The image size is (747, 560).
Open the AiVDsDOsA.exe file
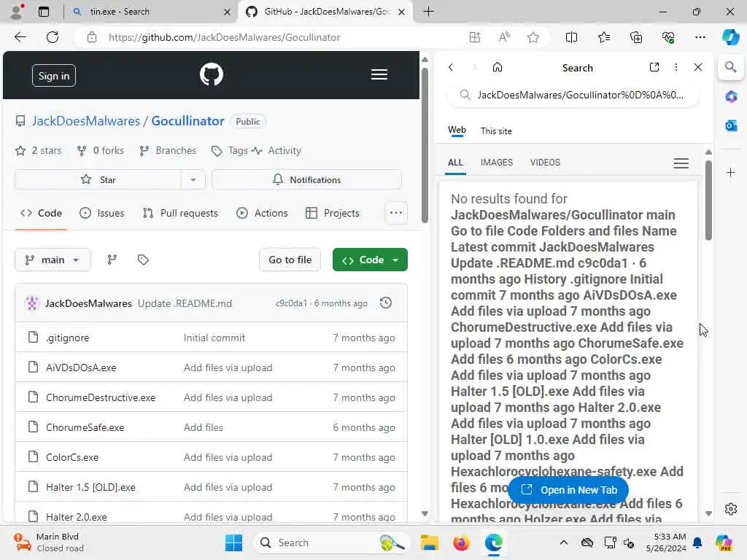pos(81,367)
